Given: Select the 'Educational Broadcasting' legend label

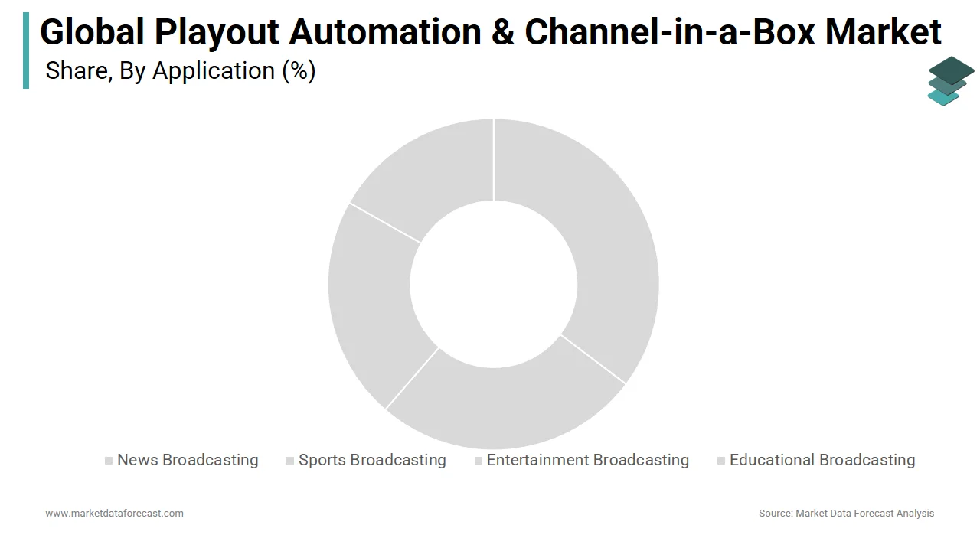Looking at the screenshot, I should (822, 460).
